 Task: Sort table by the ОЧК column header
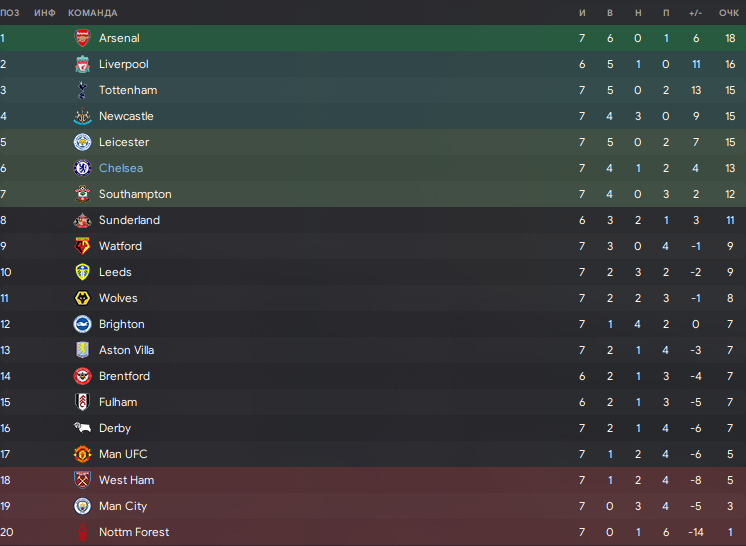[728, 13]
